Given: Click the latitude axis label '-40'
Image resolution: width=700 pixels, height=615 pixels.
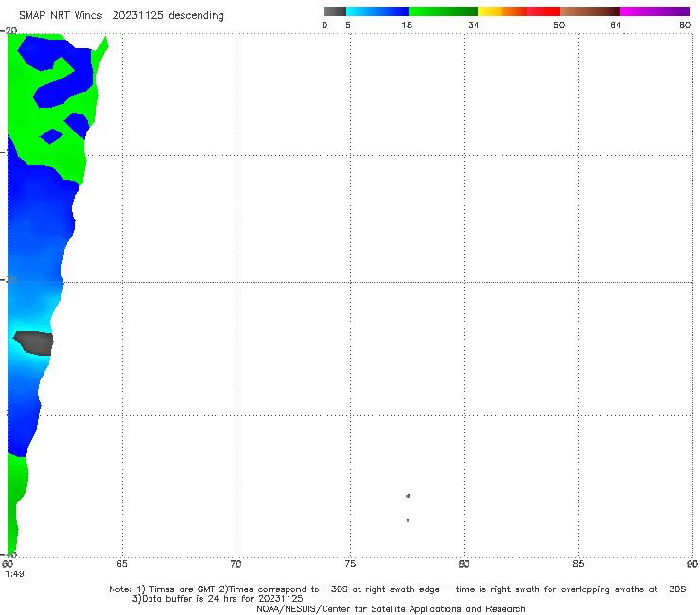Looking at the screenshot, I should pos(9,554).
